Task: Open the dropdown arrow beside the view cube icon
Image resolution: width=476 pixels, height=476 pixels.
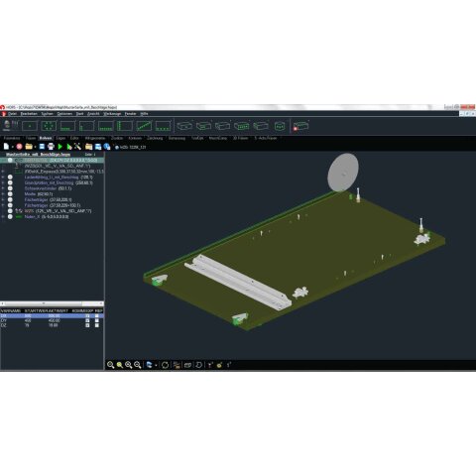Action: [x=156, y=365]
